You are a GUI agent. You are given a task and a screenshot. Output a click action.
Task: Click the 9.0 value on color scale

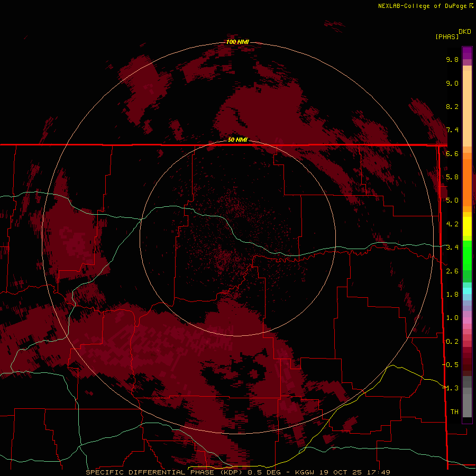452,83
